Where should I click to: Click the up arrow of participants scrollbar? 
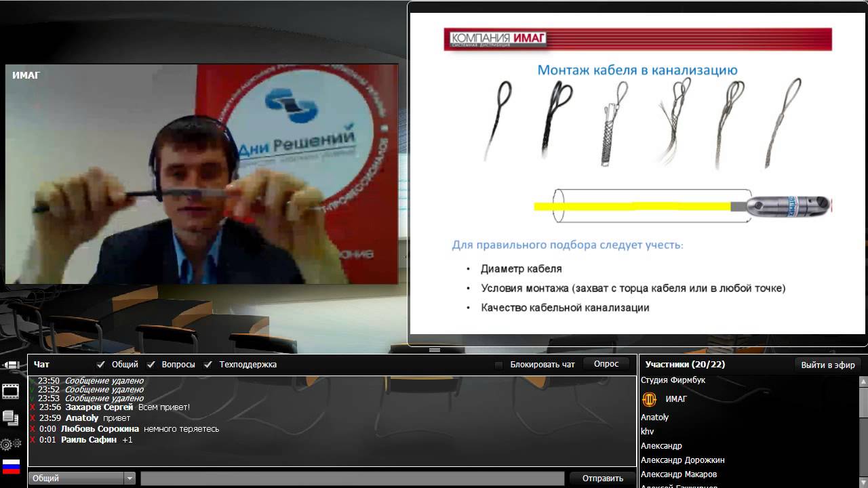[863, 382]
